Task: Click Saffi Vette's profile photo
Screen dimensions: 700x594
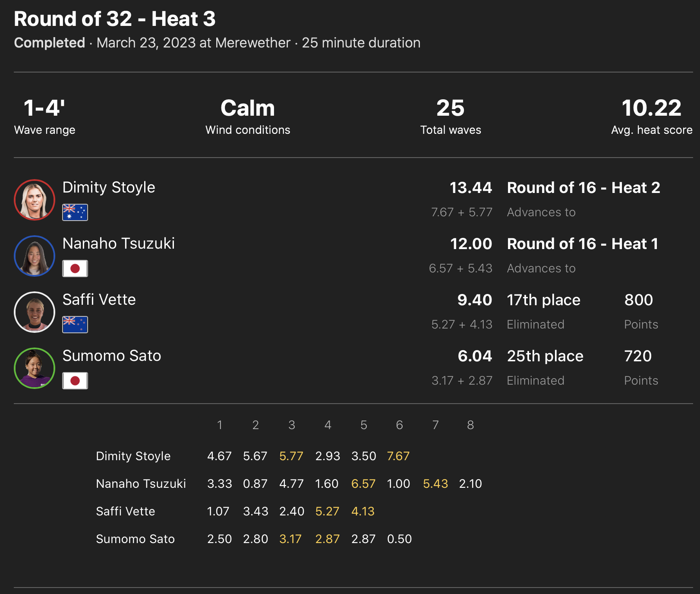Action: click(35, 312)
